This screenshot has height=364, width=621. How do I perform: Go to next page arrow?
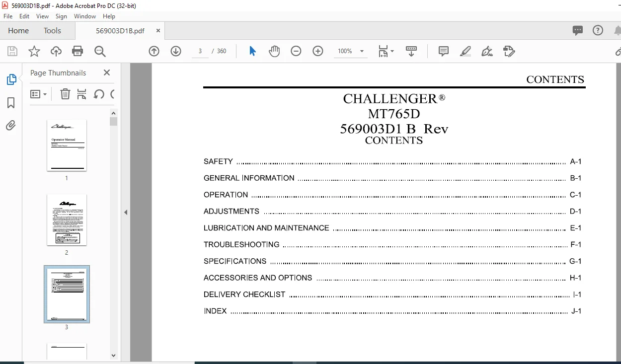(176, 51)
